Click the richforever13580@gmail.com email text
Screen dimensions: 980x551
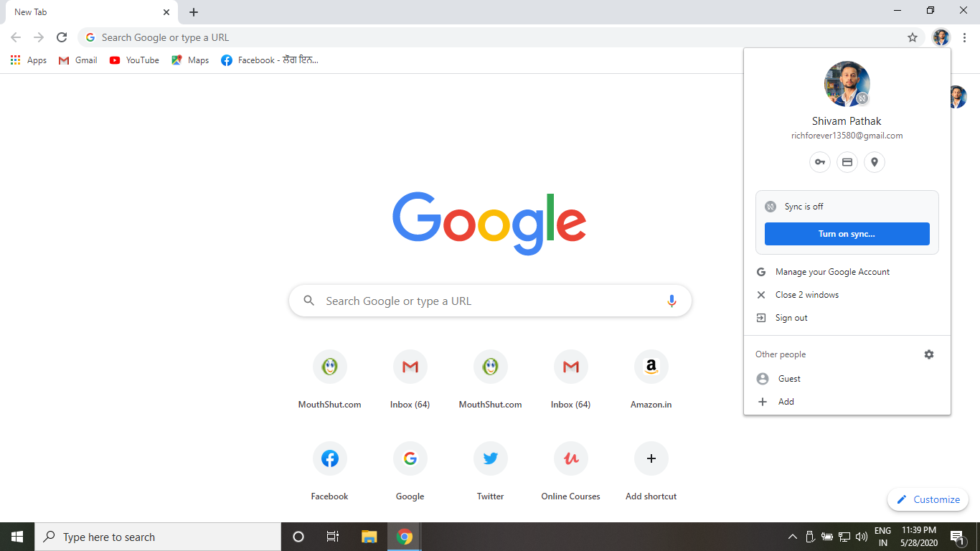coord(847,136)
